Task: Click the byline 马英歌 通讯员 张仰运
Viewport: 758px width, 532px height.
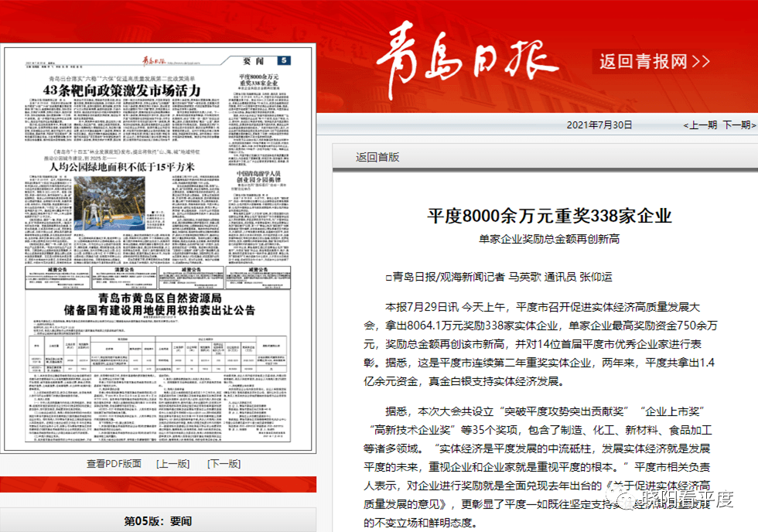Action: [560, 277]
